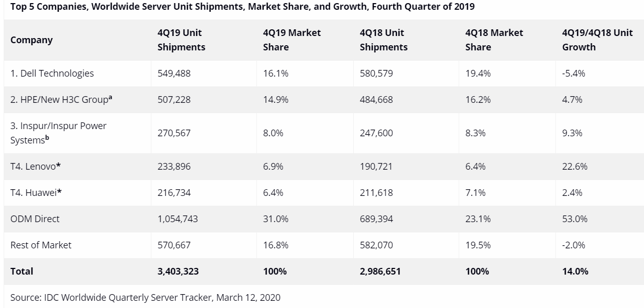Click the HPE/New H3C Group cell
The width and height of the screenshot is (644, 308).
pos(61,100)
